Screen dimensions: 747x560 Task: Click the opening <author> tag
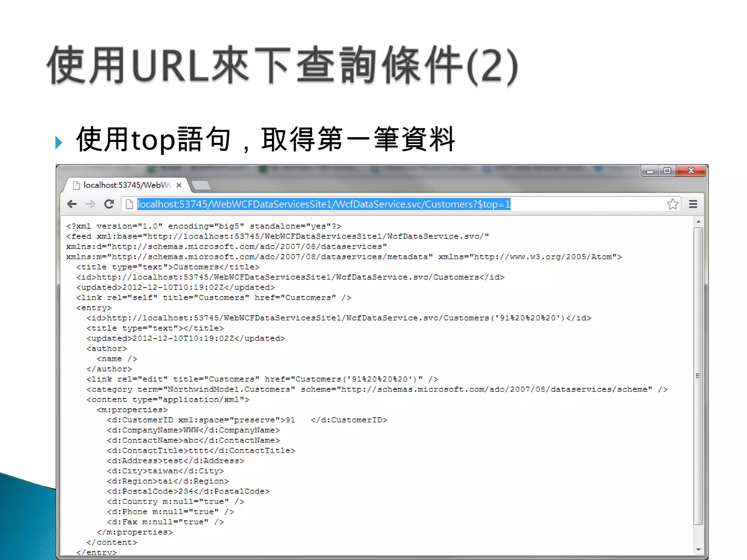point(107,349)
